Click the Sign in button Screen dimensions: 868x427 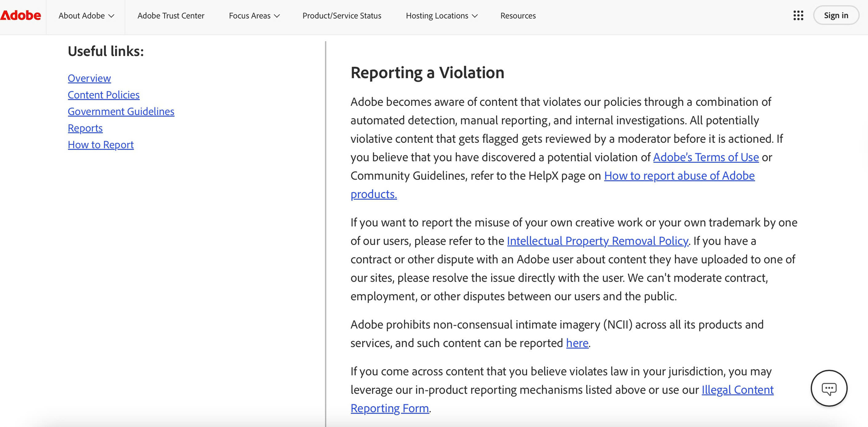836,15
